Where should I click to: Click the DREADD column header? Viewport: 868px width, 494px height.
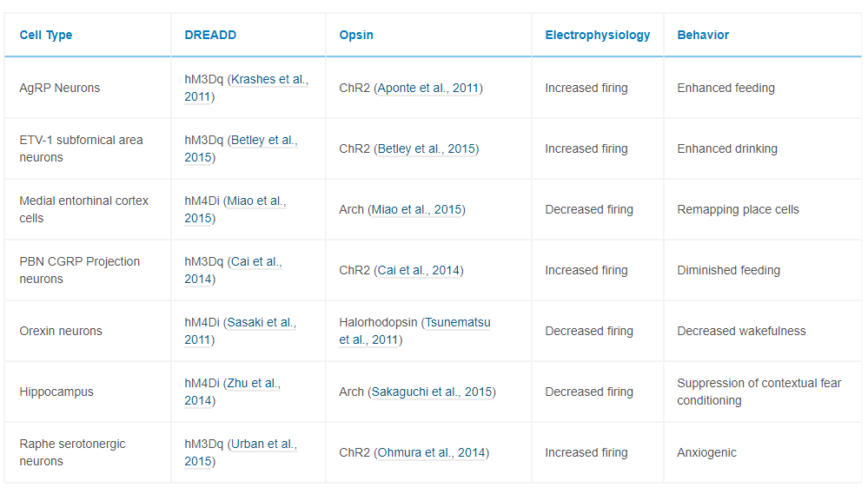pyautogui.click(x=210, y=36)
